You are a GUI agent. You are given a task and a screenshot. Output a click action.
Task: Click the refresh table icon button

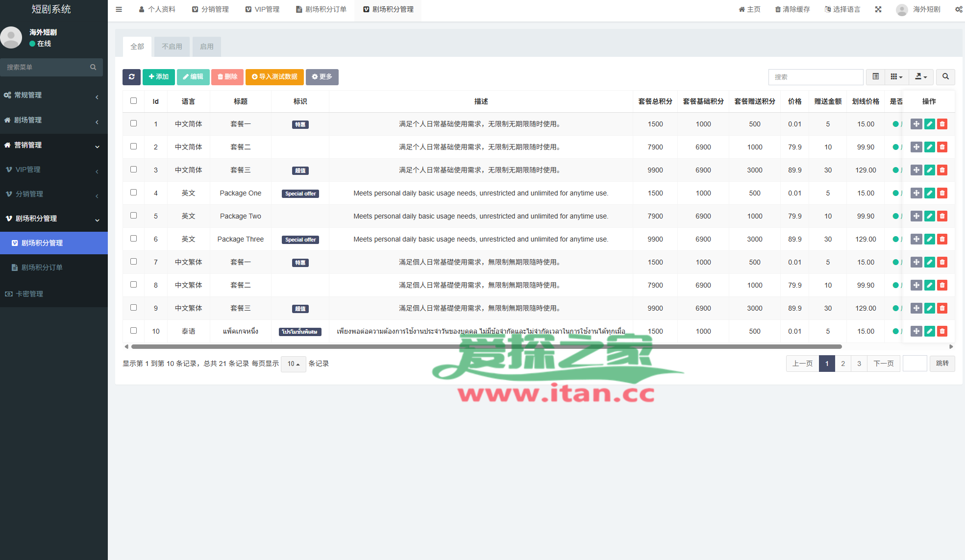(x=131, y=77)
